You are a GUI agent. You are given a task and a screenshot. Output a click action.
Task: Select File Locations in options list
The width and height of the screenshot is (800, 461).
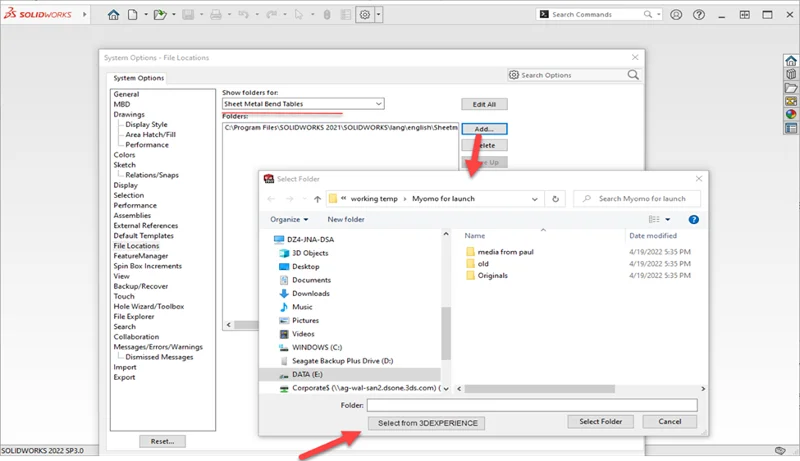(136, 245)
